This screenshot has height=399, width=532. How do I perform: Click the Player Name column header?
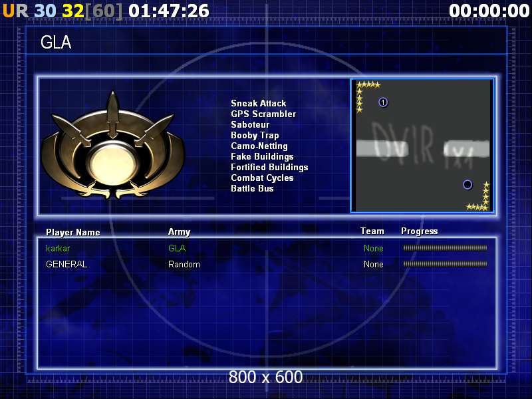[x=73, y=232]
